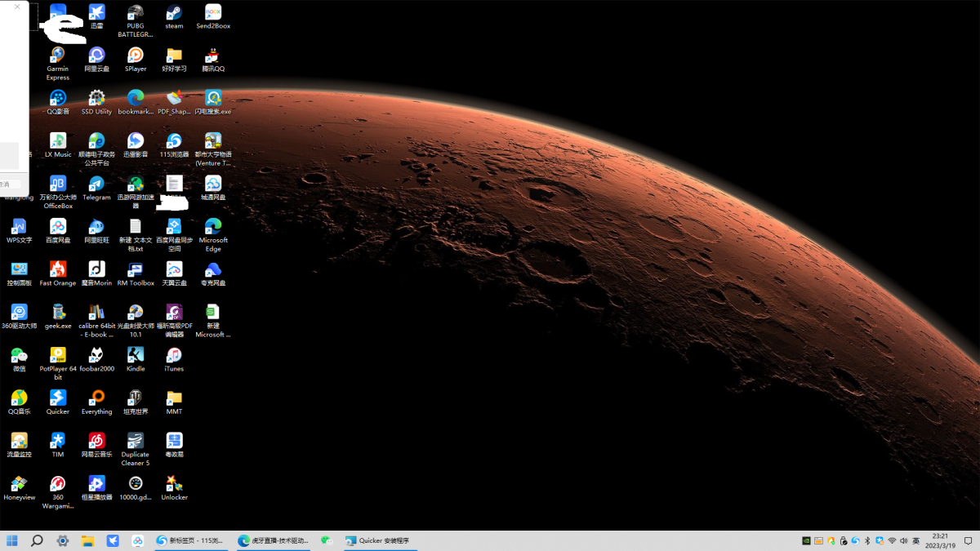This screenshot has width=980, height=551.
Task: Open foobar2000 desktop icon
Action: pos(96,360)
